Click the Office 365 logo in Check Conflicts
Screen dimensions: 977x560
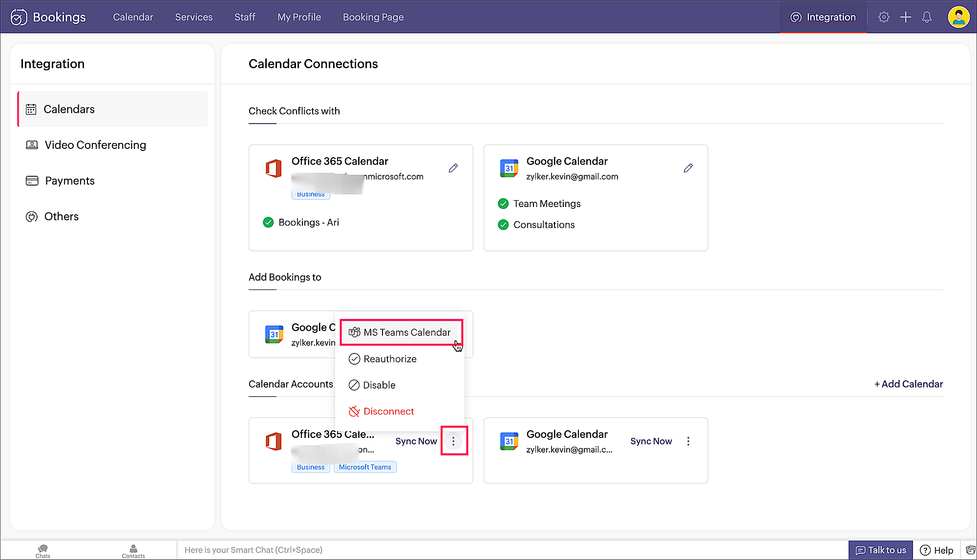(x=274, y=168)
